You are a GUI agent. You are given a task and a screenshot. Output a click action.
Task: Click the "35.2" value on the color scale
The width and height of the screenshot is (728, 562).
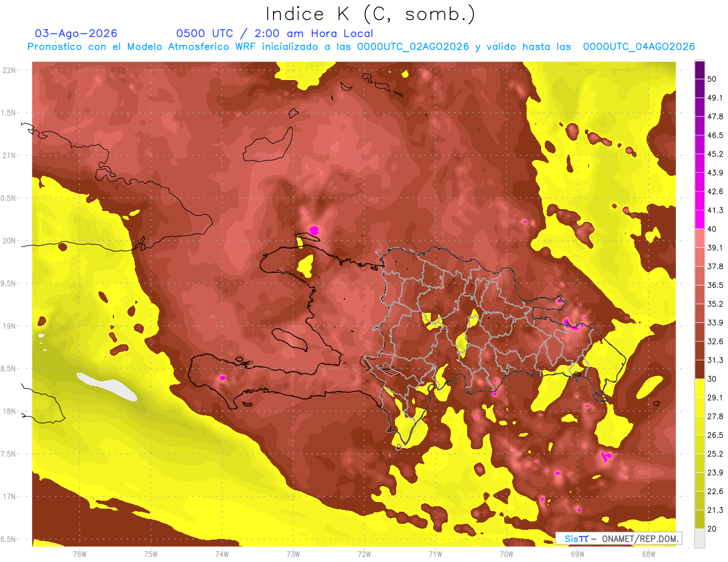(715, 304)
